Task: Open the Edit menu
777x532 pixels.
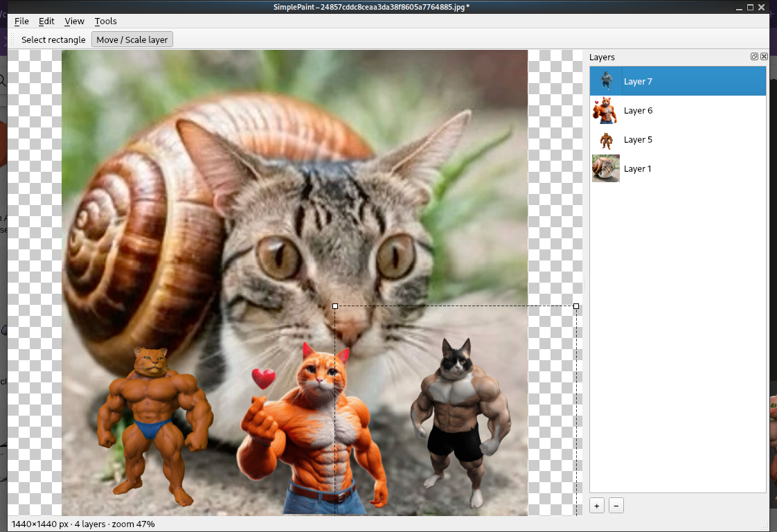Action: tap(46, 21)
